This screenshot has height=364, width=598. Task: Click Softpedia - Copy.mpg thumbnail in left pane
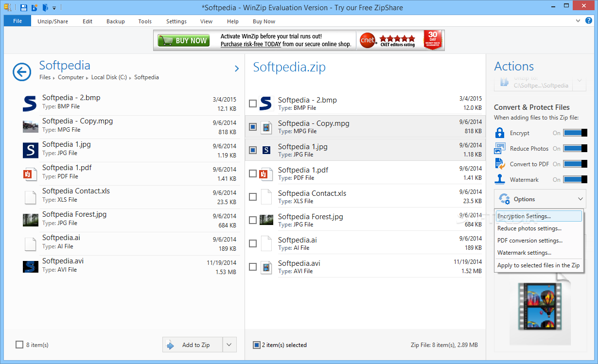30,126
